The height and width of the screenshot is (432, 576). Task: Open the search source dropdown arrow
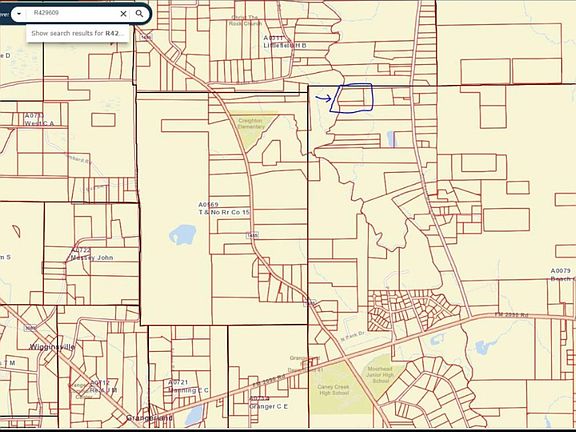[19, 14]
